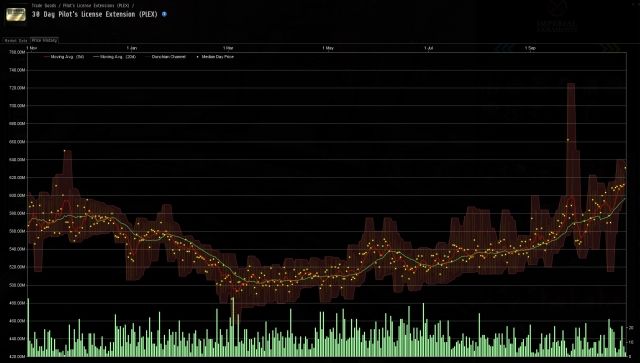Click the gold PLEX item icon
Screen dimensions: 640x363
coord(16,14)
